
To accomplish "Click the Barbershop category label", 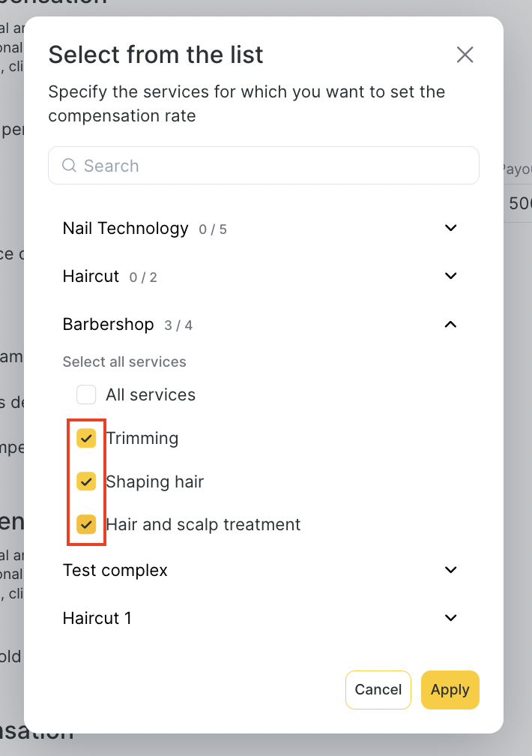I will coord(108,324).
